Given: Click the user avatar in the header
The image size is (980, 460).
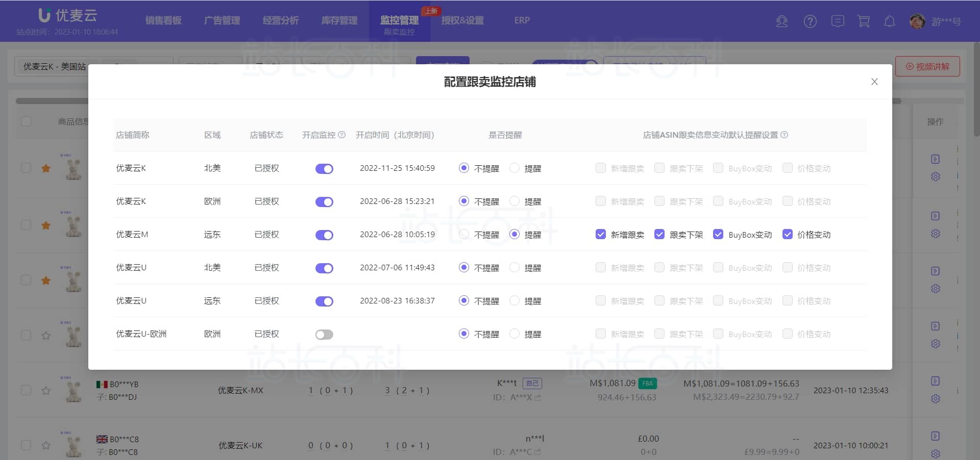Looking at the screenshot, I should pyautogui.click(x=917, y=21).
